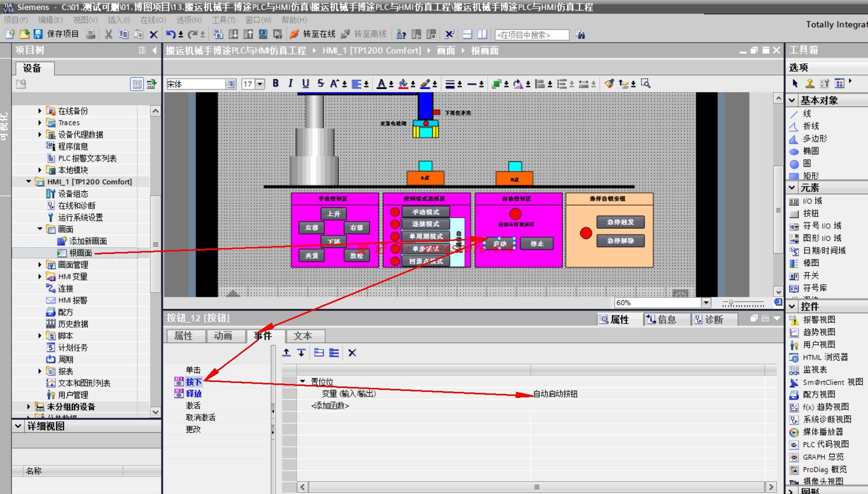Click the 急停触发 button on canvas
Screen dimensions: 868x494
pos(620,222)
